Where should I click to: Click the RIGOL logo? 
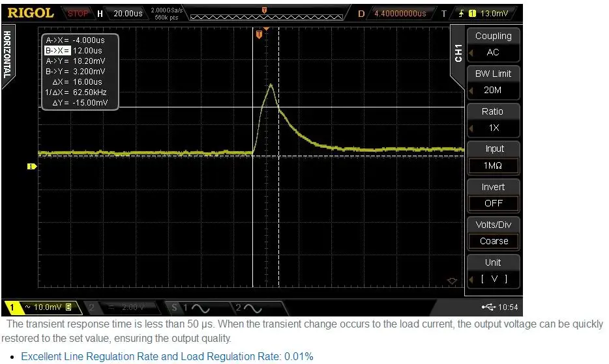pyautogui.click(x=30, y=13)
